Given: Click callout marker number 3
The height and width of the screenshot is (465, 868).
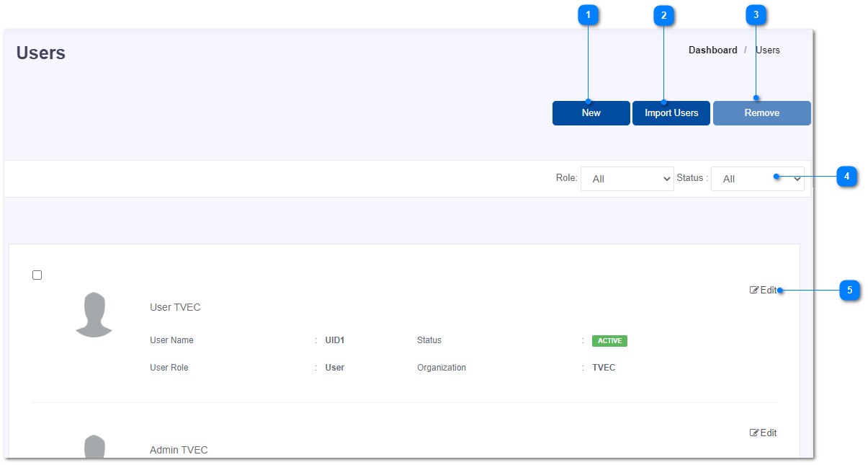Looking at the screenshot, I should point(756,14).
